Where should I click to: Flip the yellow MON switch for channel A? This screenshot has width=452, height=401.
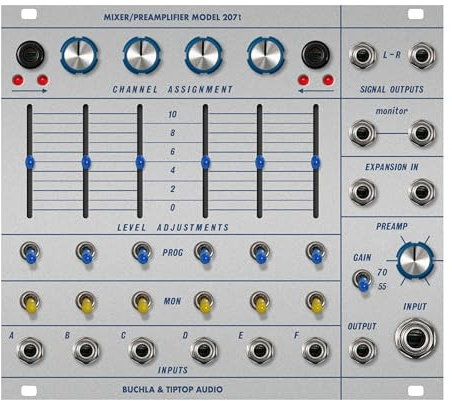tap(30, 302)
